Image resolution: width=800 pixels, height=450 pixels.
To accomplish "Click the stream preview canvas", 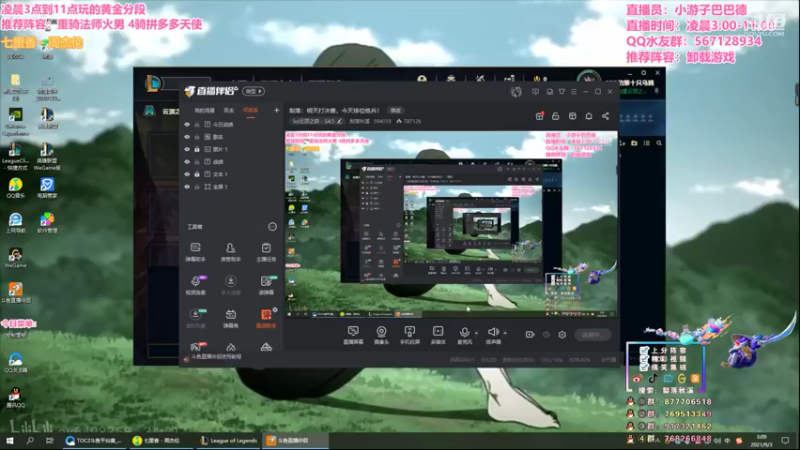I will (x=451, y=224).
